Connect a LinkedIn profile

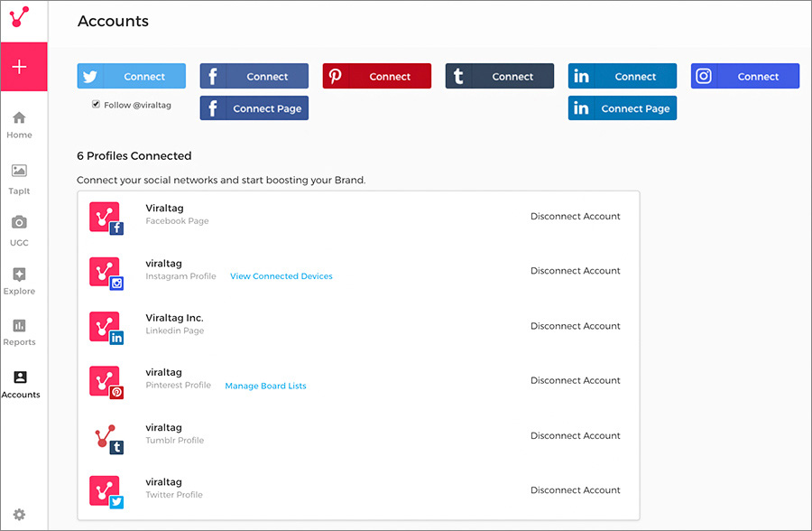tap(623, 76)
